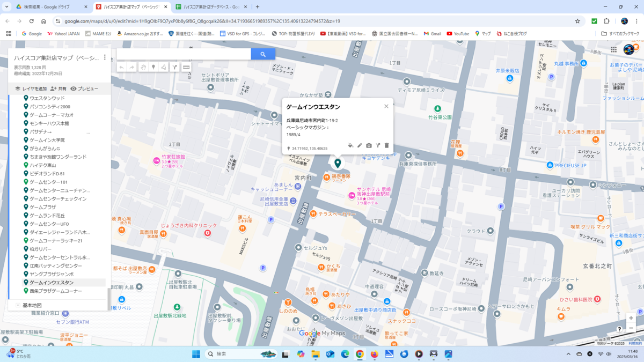The image size is (644, 362).
Task: Click the selected teal marker on the map
Action: click(338, 163)
